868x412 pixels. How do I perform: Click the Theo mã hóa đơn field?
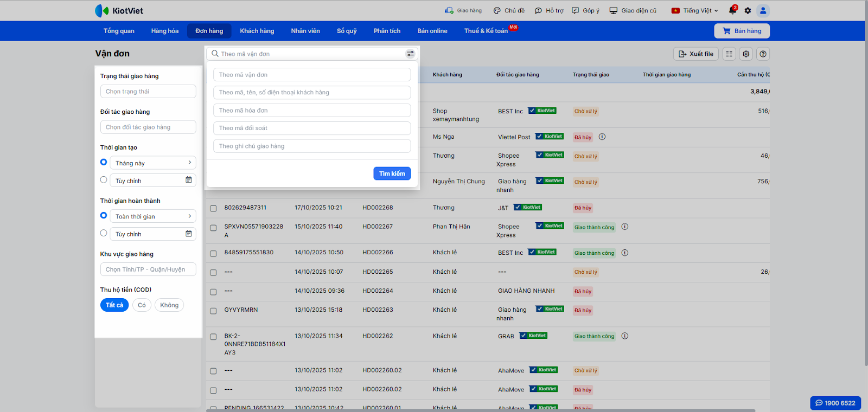[312, 110]
